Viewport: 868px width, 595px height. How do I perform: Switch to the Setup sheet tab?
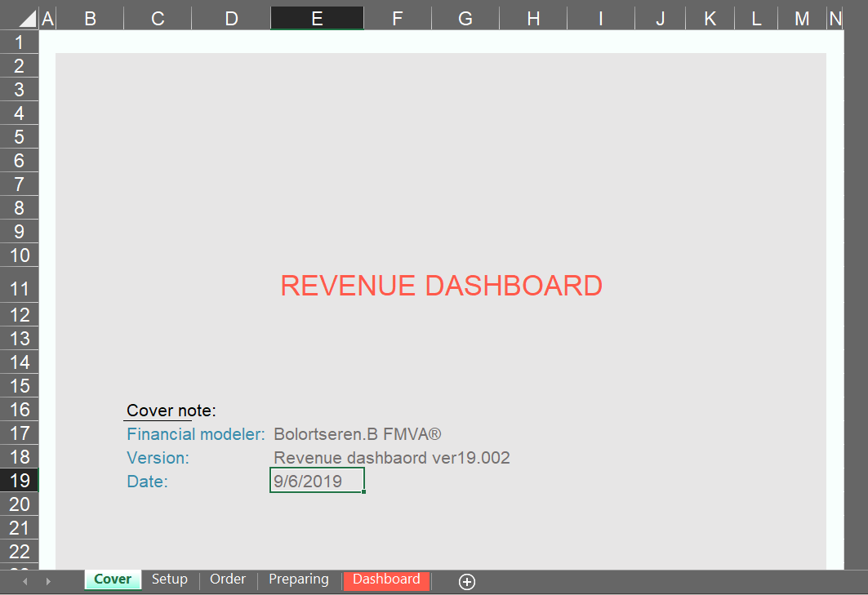(x=169, y=579)
